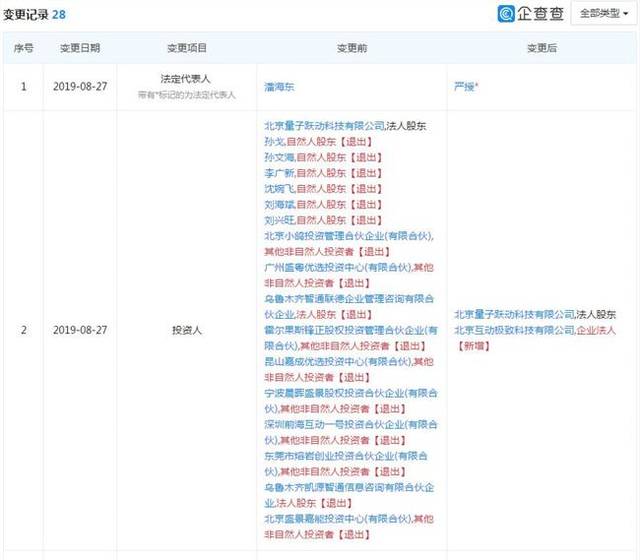Click the 企查查 logo icon
This screenshot has height=560, width=640.
(x=506, y=13)
